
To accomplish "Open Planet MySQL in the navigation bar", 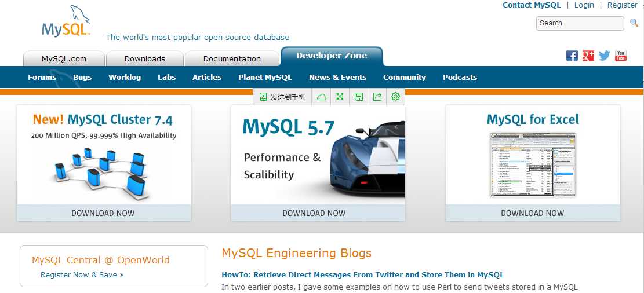I will point(265,77).
